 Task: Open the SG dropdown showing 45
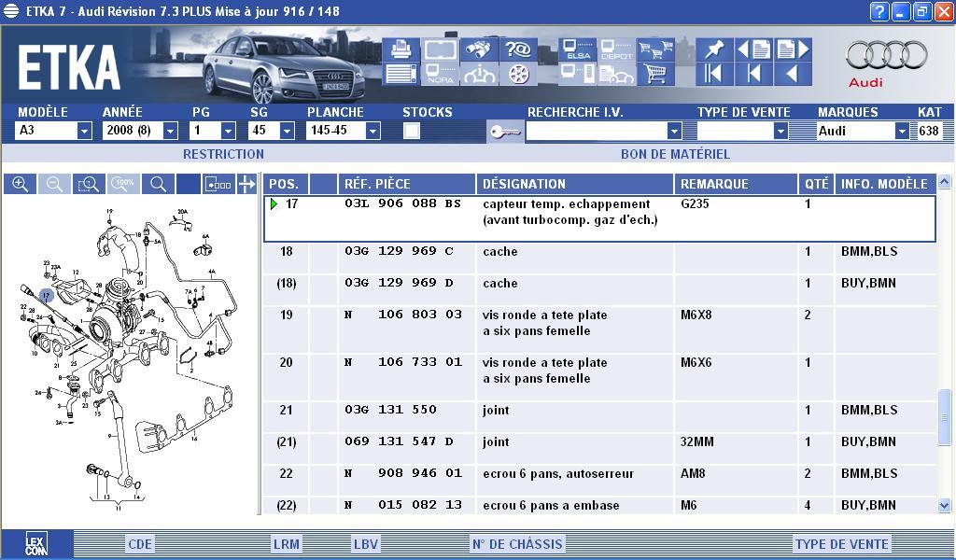tap(287, 131)
